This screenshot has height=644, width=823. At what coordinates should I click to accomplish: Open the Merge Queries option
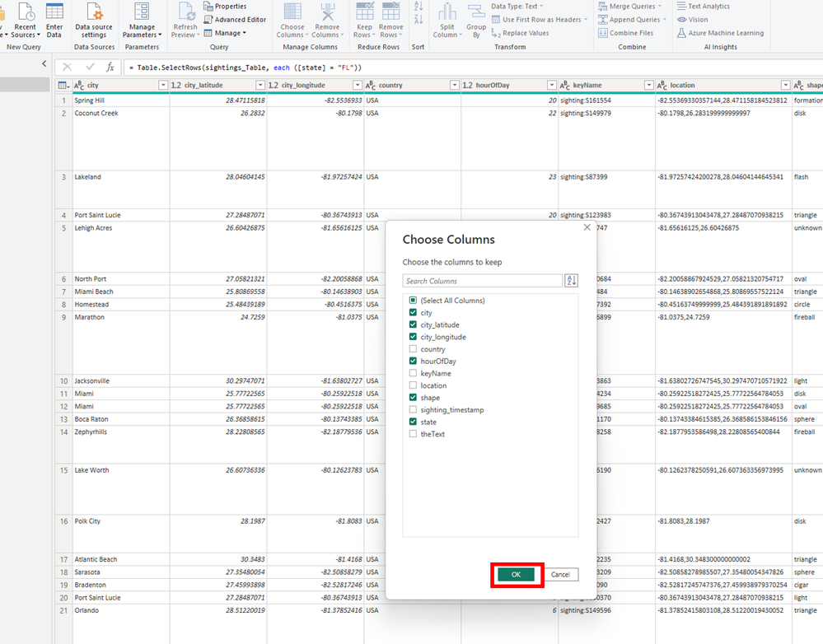click(x=630, y=7)
